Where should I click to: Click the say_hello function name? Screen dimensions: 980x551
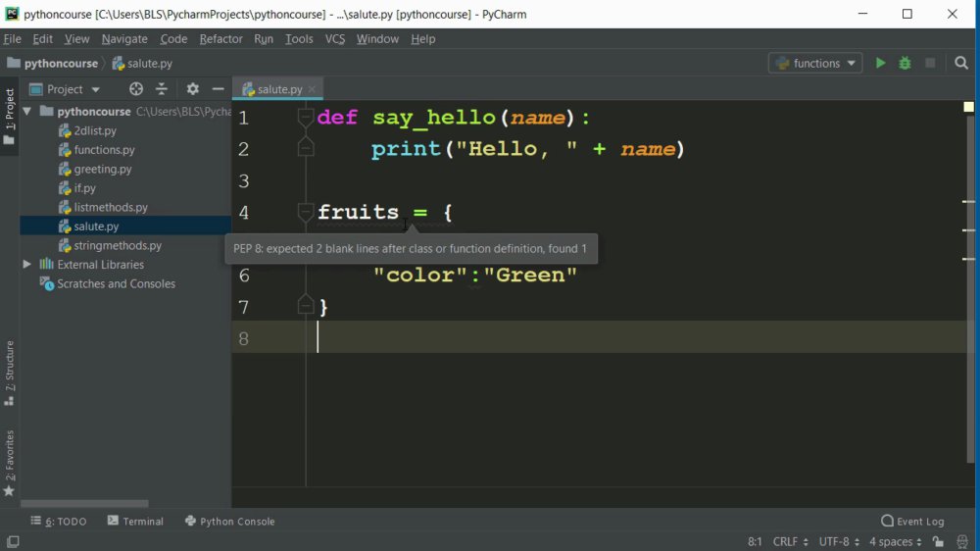tap(434, 118)
